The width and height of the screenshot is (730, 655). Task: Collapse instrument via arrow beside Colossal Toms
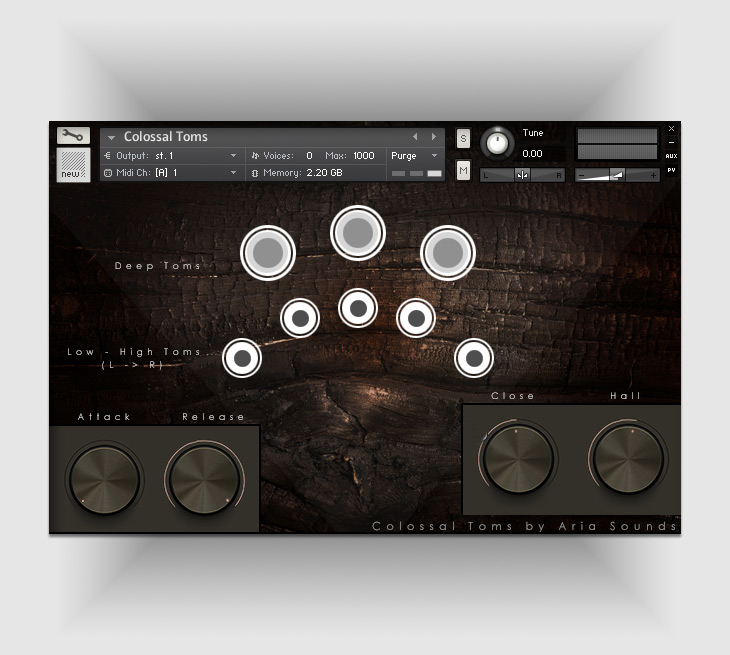pyautogui.click(x=111, y=138)
